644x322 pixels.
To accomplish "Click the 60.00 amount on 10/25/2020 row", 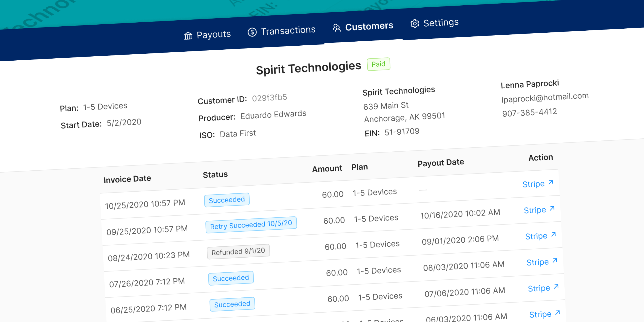I will (333, 194).
